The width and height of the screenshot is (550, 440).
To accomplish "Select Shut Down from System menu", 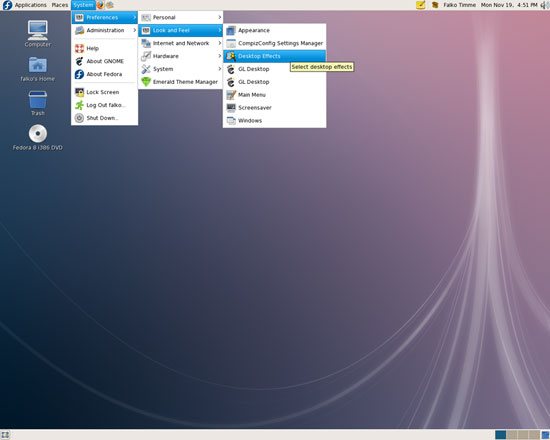I will click(x=105, y=118).
